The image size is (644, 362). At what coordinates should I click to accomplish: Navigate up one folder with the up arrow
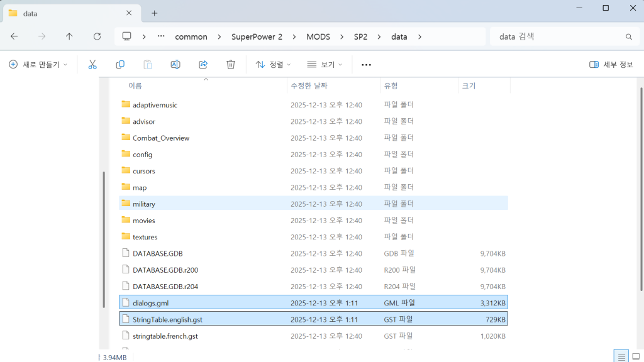coord(69,36)
